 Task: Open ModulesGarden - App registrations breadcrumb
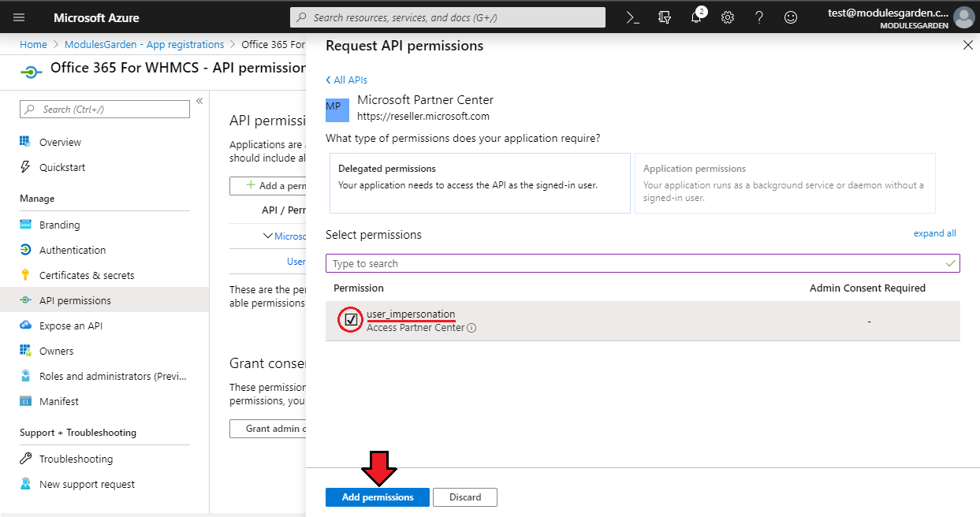pos(144,44)
